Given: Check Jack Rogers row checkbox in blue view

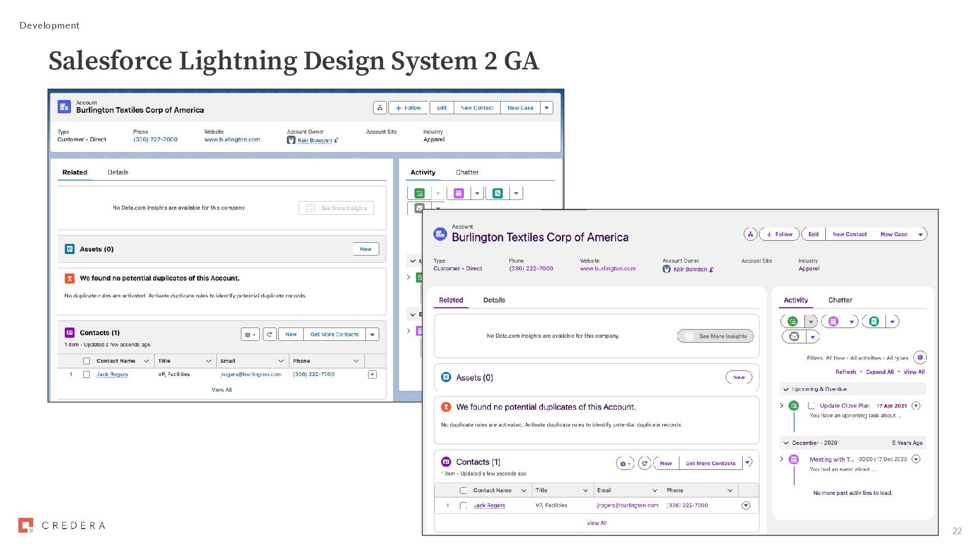Looking at the screenshot, I should tap(86, 374).
